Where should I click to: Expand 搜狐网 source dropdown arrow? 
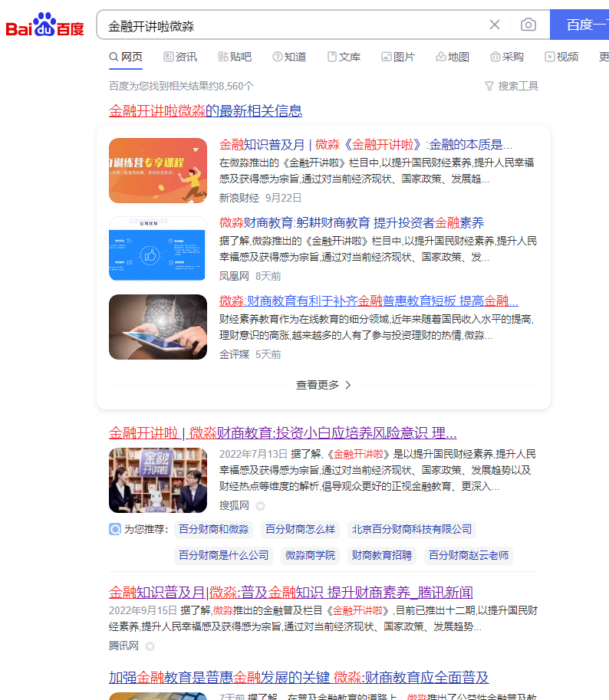point(260,506)
